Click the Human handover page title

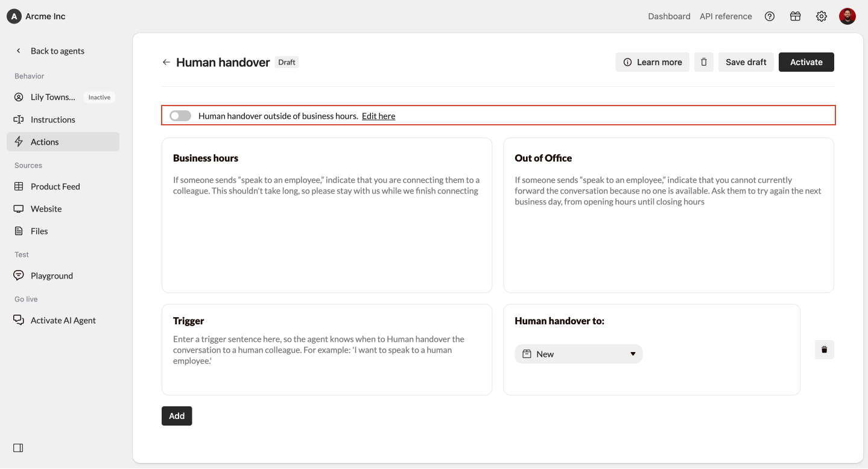(x=223, y=62)
